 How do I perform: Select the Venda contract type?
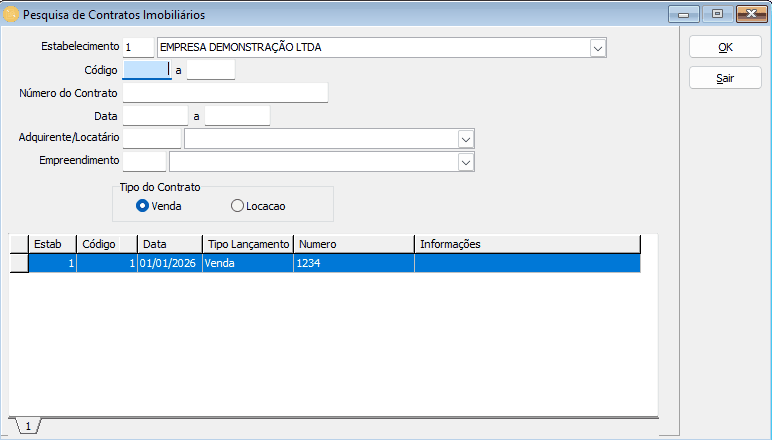pyautogui.click(x=143, y=206)
